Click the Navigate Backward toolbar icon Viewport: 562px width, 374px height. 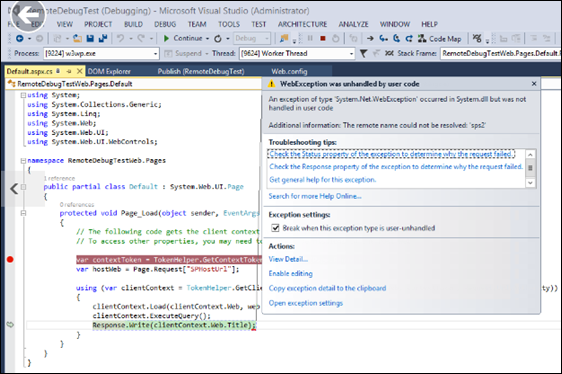pos(20,38)
